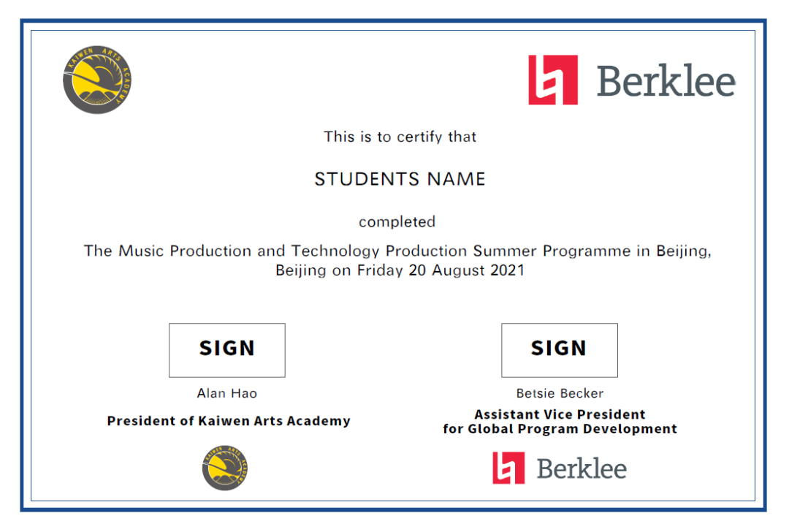The width and height of the screenshot is (789, 532).
Task: Click the word 'completed'
Action: tap(397, 222)
